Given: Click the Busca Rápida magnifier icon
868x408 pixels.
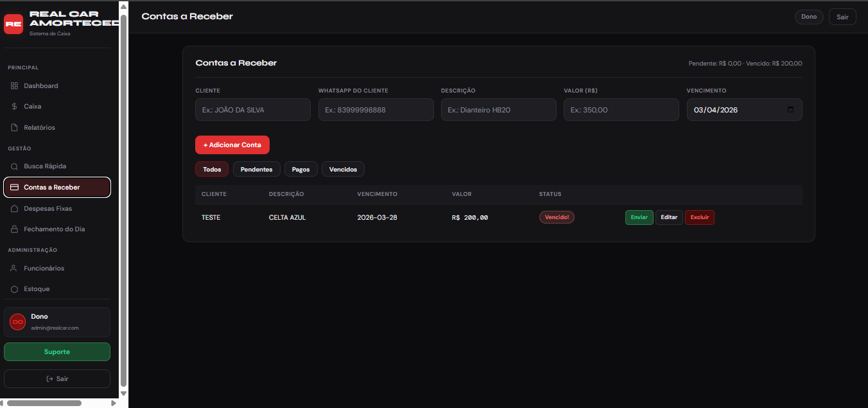Looking at the screenshot, I should click(14, 166).
